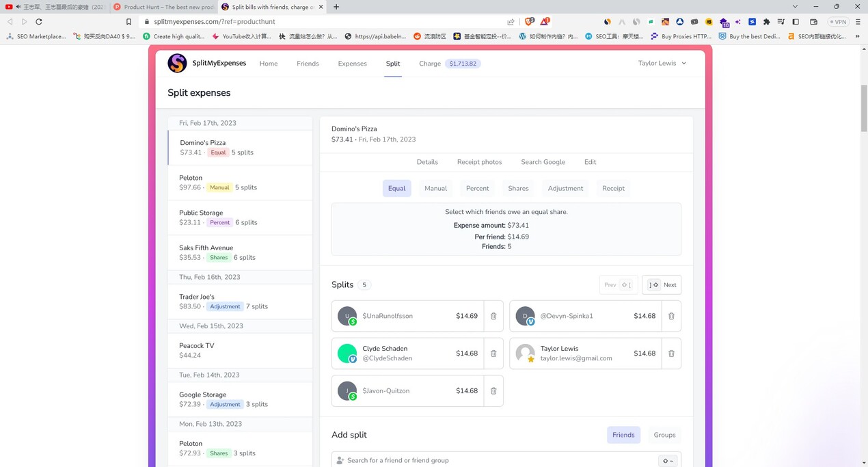Switch split method to Percent
This screenshot has width=868, height=467.
click(477, 188)
